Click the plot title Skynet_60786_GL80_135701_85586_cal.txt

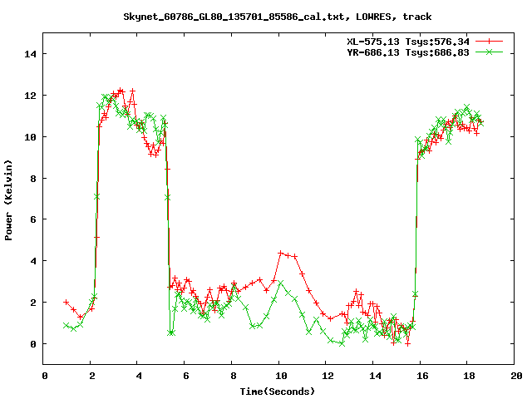277,17
